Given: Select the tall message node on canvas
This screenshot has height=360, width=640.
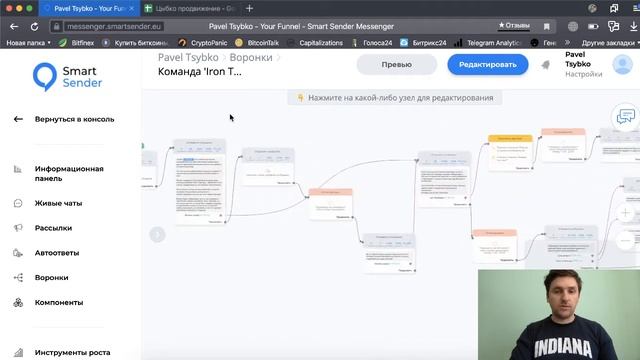Looking at the screenshot, I should click(200, 182).
